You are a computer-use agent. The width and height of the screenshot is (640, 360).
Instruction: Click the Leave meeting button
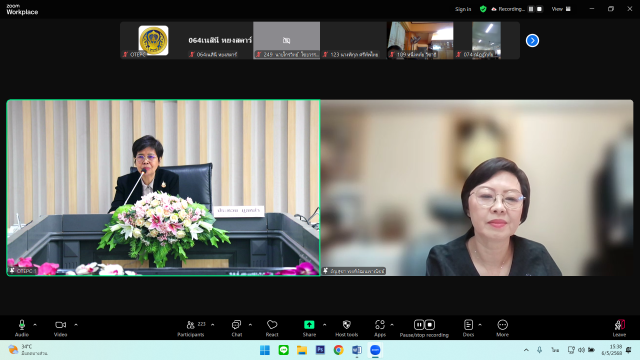[619, 328]
